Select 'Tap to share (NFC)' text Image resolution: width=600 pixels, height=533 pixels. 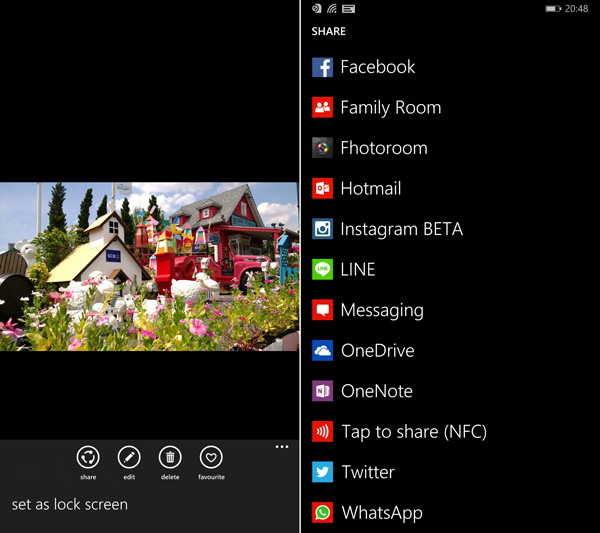(414, 432)
